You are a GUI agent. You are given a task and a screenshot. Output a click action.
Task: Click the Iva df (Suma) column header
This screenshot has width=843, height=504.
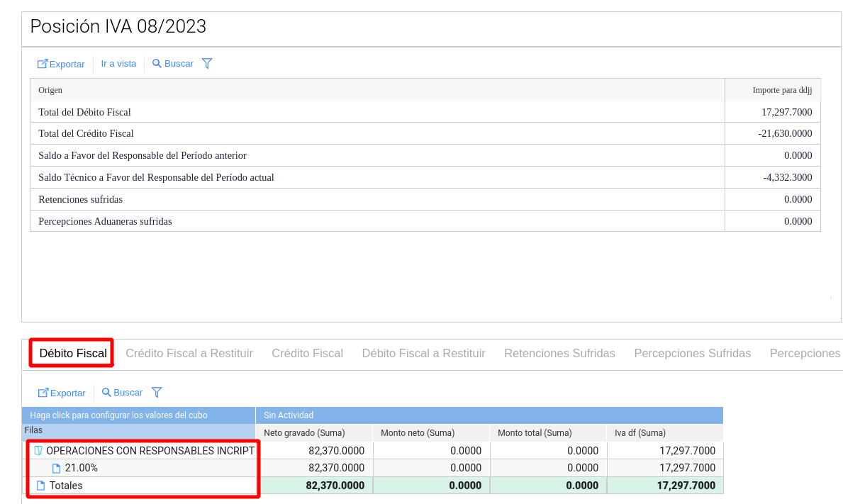pos(640,433)
